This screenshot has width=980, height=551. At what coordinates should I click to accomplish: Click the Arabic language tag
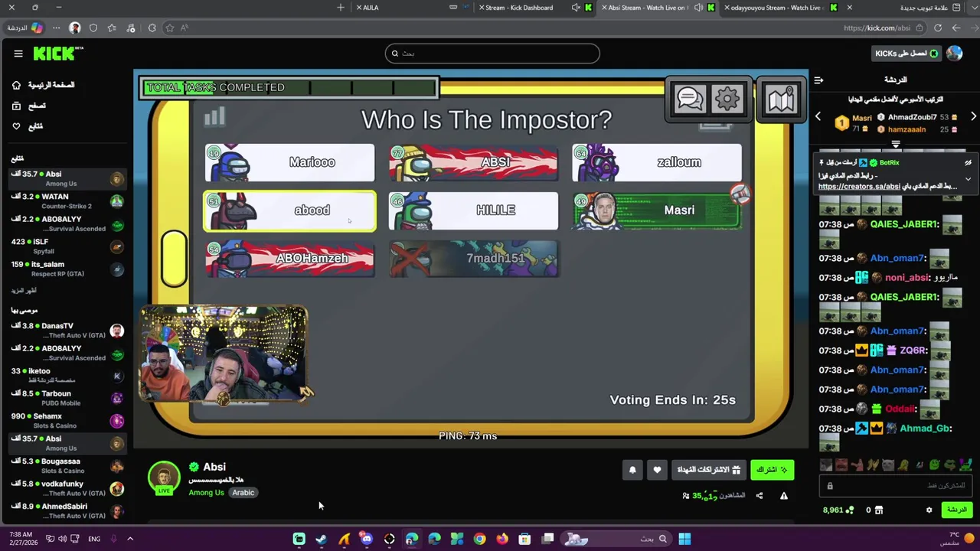click(243, 493)
